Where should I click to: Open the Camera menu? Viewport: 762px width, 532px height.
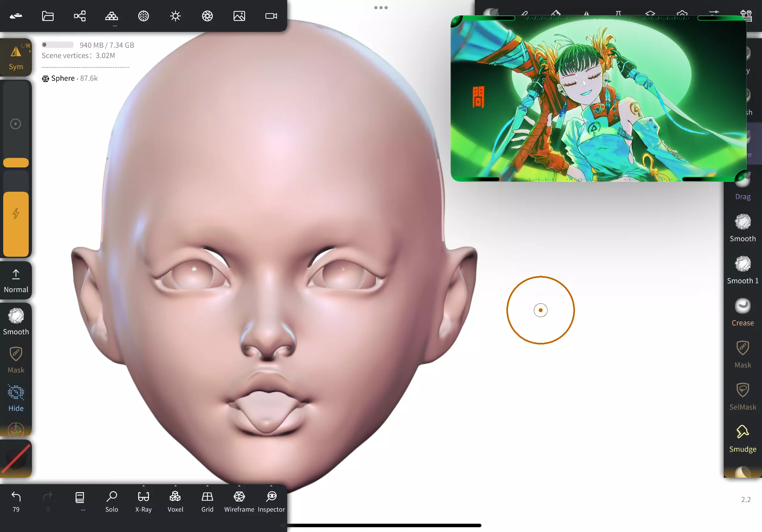click(x=271, y=16)
